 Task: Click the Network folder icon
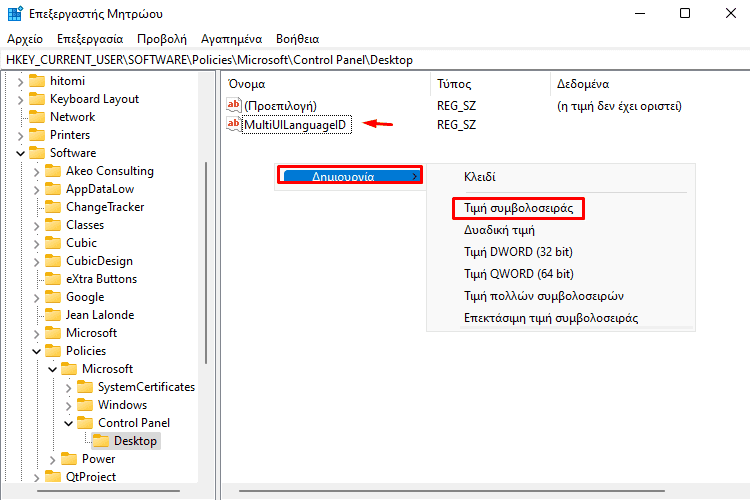(37, 117)
